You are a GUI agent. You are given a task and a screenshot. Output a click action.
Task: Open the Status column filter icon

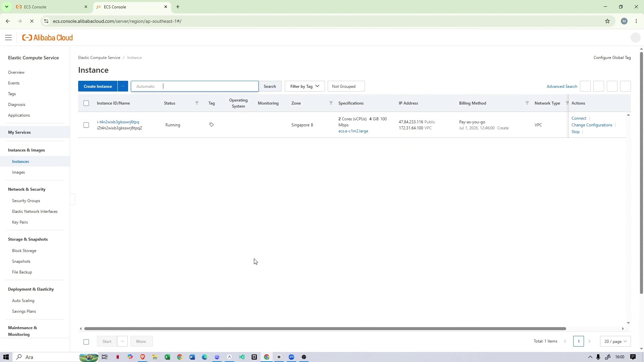[x=197, y=103]
